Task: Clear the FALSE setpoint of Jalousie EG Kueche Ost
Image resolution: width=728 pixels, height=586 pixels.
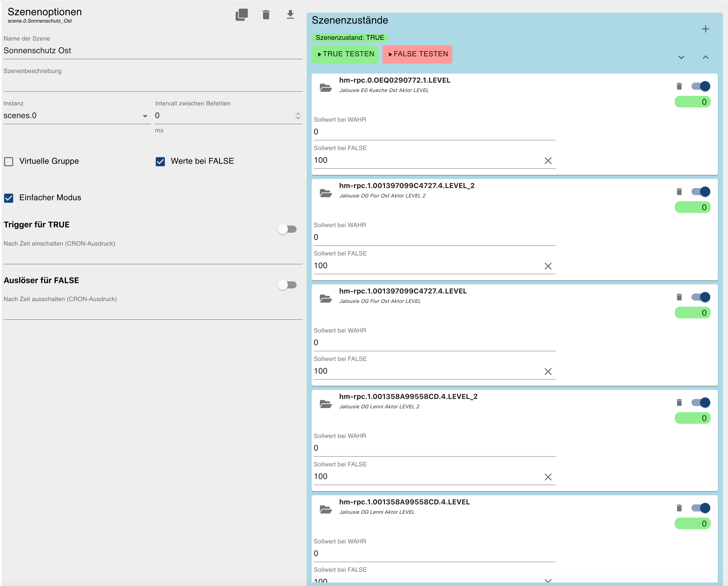Action: pyautogui.click(x=548, y=161)
